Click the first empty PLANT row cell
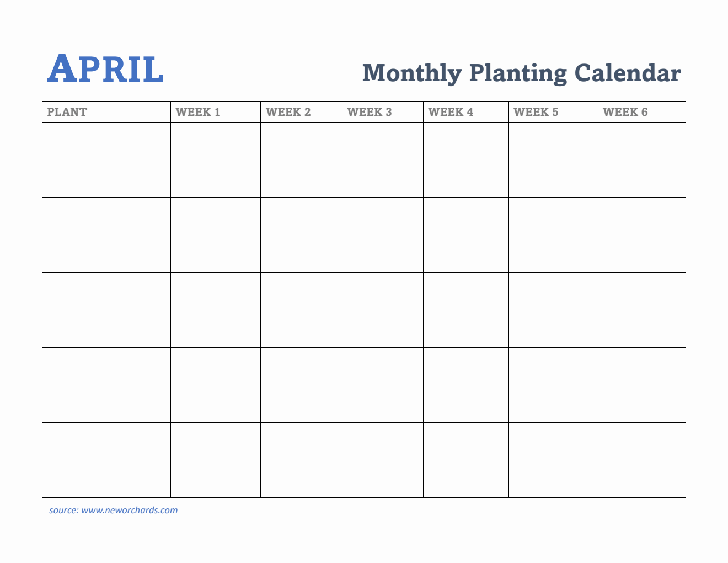This screenshot has width=728, height=563. (x=106, y=141)
